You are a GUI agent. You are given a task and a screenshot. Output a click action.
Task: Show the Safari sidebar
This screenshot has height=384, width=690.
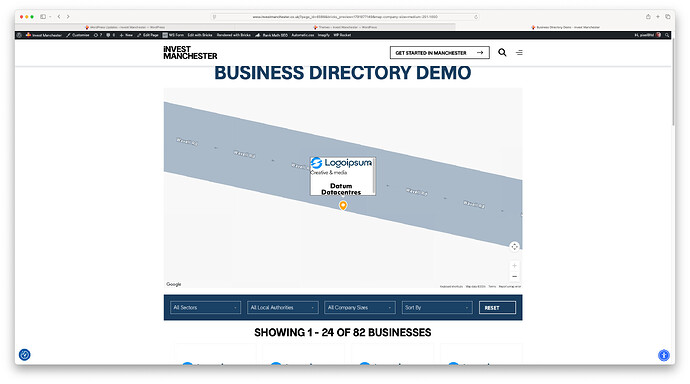pyautogui.click(x=43, y=17)
